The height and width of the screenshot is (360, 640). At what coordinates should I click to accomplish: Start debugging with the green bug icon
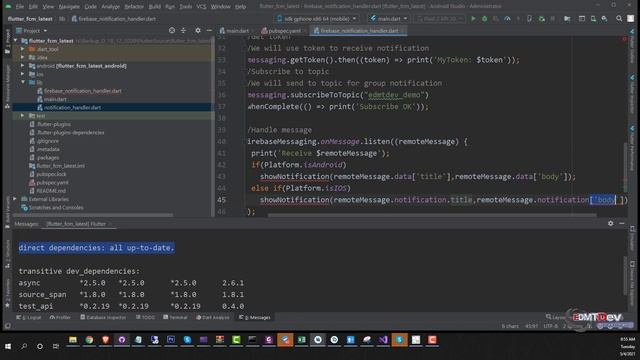click(x=484, y=19)
